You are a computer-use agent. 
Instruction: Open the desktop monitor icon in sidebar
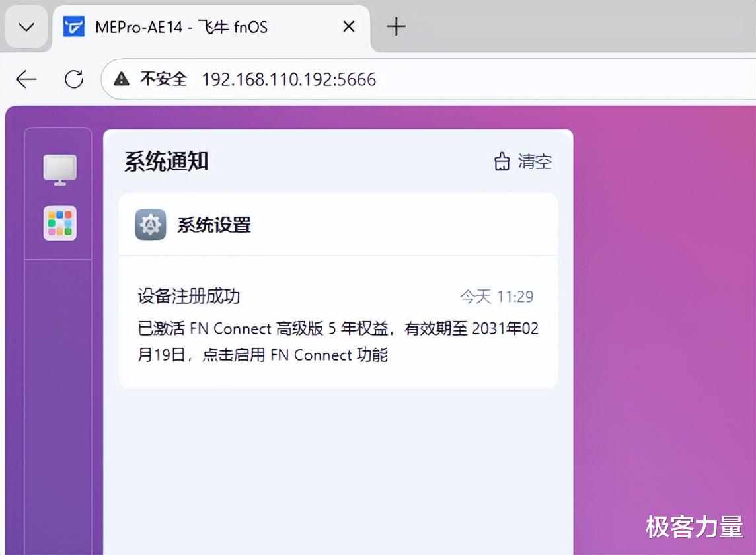click(59, 170)
